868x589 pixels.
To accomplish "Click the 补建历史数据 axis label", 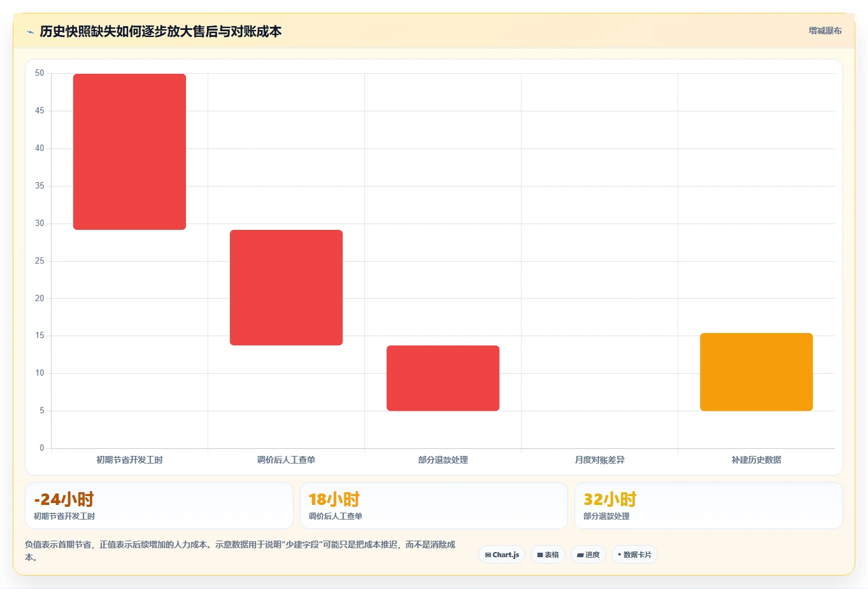I will tap(756, 460).
